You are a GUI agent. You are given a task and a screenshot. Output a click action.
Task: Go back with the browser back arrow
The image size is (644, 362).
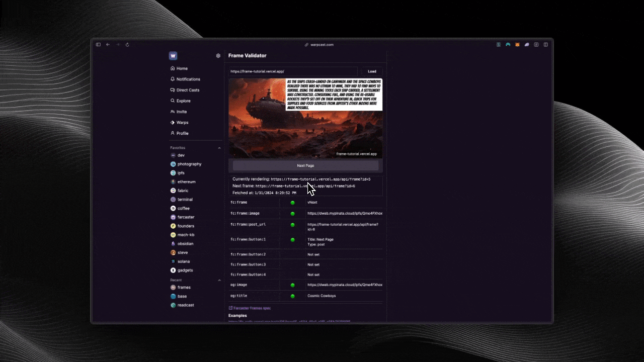coord(108,45)
